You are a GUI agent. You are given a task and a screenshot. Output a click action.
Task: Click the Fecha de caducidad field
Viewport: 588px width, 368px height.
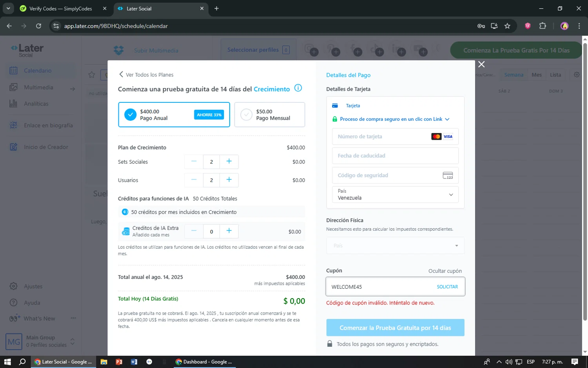click(x=395, y=156)
